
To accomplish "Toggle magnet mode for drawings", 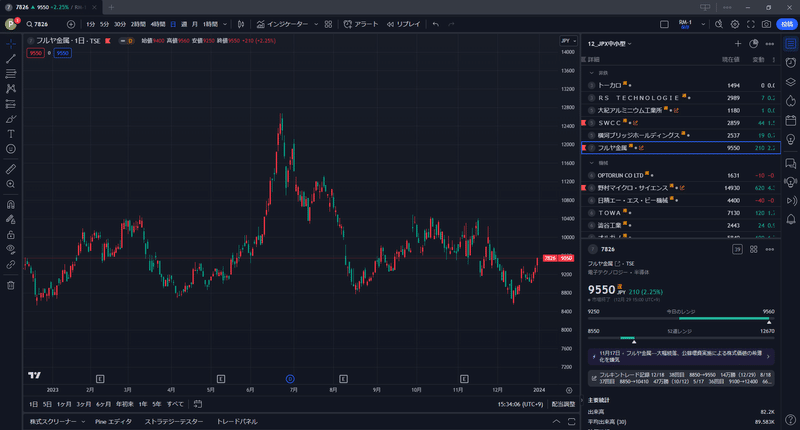I will point(11,205).
